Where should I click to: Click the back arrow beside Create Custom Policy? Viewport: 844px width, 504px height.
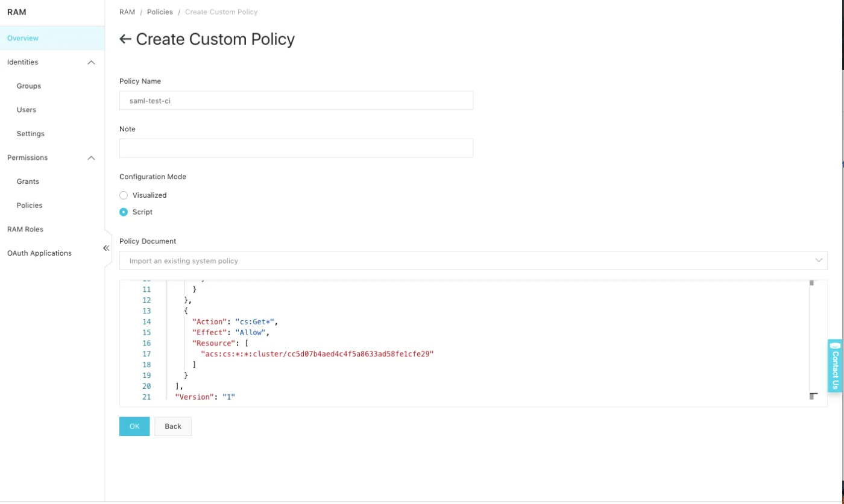125,40
